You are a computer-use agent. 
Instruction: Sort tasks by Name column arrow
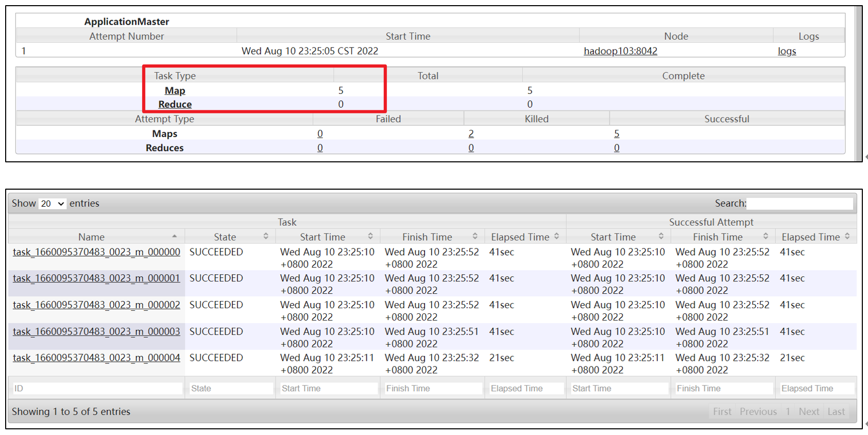pos(175,237)
